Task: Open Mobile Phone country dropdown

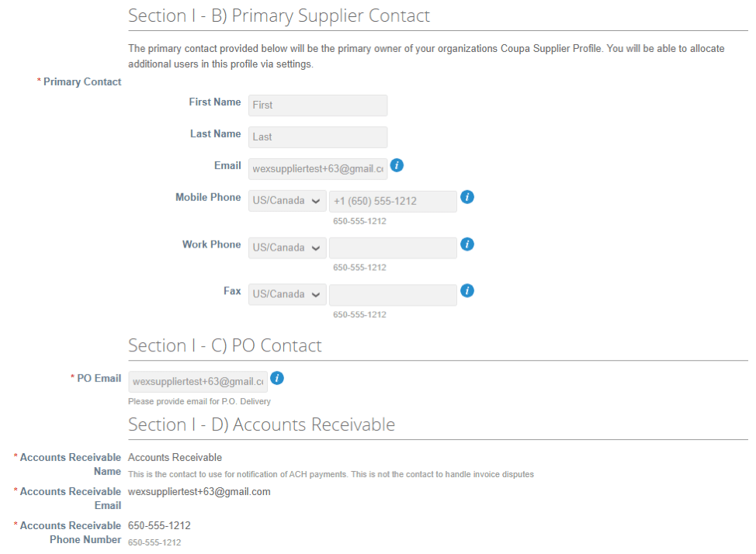Action: click(x=287, y=201)
